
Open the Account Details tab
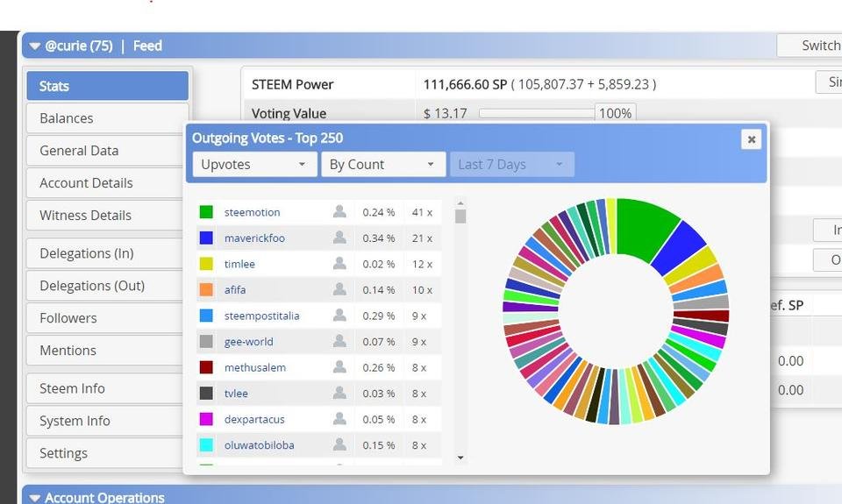coord(107,183)
